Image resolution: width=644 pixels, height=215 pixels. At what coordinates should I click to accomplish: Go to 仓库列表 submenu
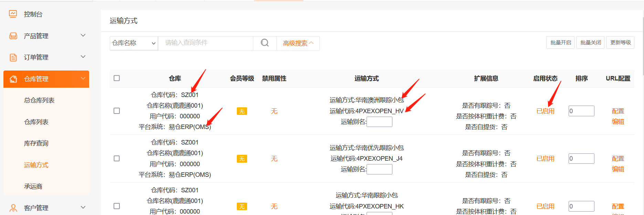pos(36,122)
